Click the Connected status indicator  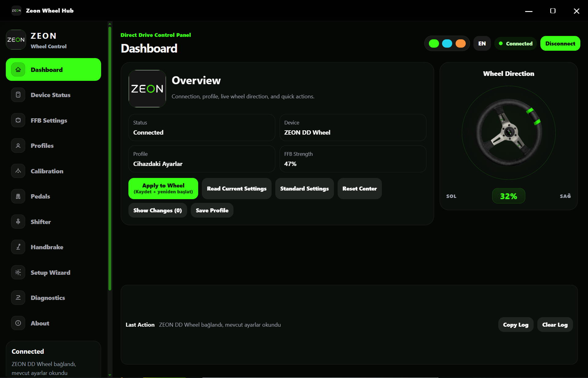click(515, 44)
